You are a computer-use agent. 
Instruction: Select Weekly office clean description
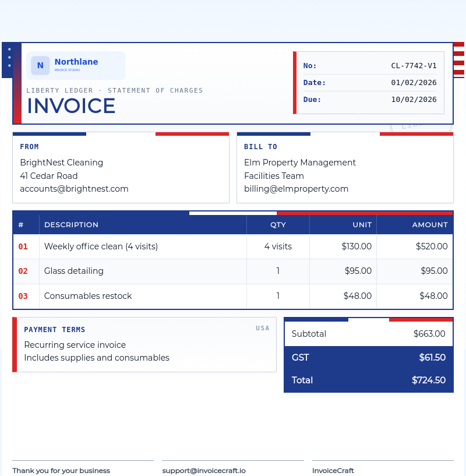pos(101,246)
